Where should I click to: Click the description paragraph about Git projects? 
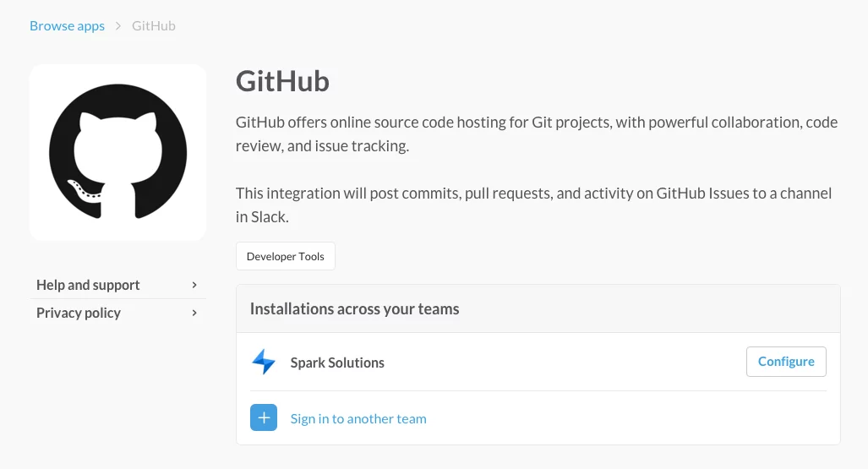(537, 134)
